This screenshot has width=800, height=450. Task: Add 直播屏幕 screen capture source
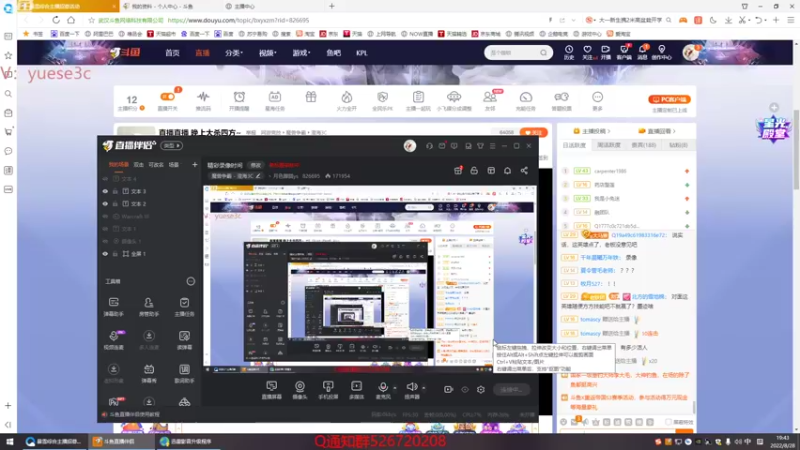[x=271, y=390]
